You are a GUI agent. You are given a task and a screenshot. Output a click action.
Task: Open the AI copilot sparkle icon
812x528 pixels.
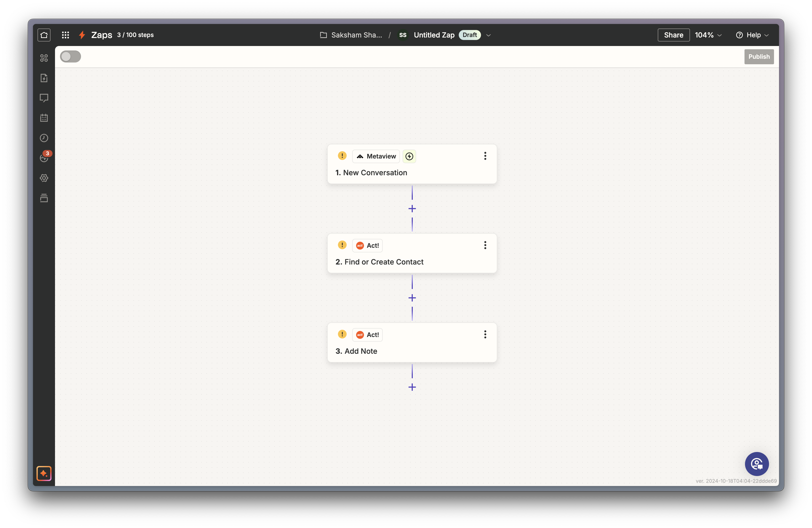[44, 473]
